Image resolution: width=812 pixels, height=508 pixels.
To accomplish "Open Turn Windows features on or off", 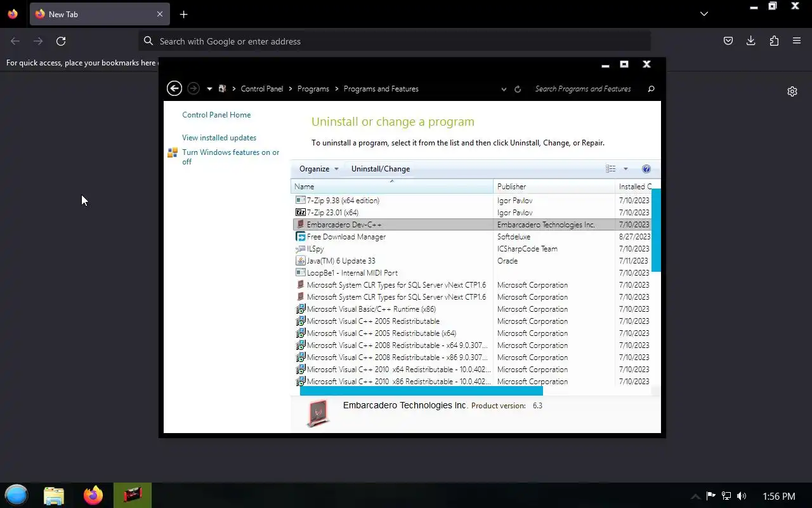I will point(231,157).
